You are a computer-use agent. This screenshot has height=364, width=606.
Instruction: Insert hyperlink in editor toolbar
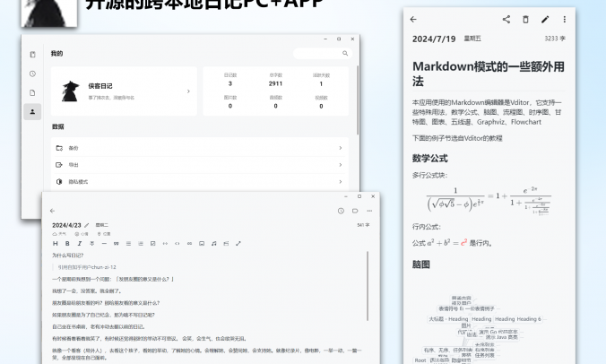[189, 244]
